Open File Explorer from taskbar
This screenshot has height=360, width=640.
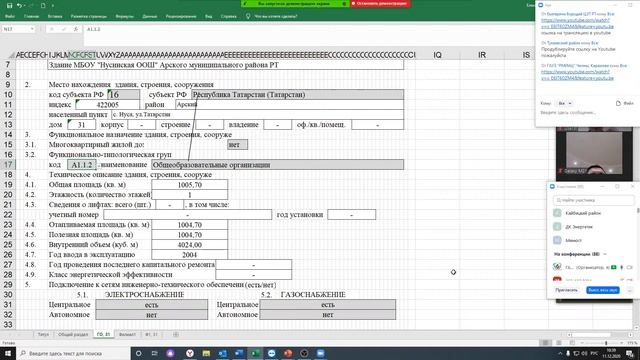[x=206, y=353]
